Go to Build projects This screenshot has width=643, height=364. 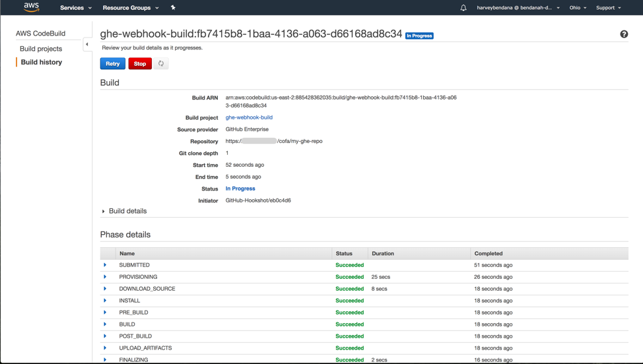[x=41, y=49]
